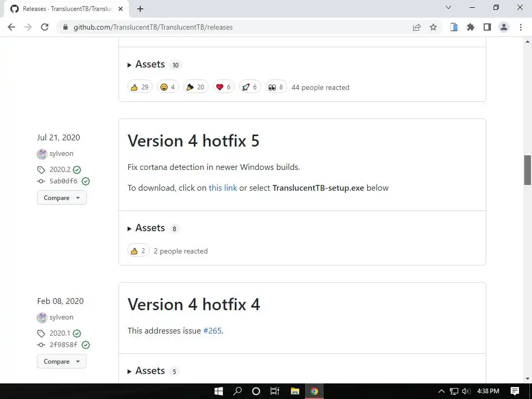This screenshot has height=399, width=532.
Task: Click the vertical scrollbar thumb
Action: [527, 170]
